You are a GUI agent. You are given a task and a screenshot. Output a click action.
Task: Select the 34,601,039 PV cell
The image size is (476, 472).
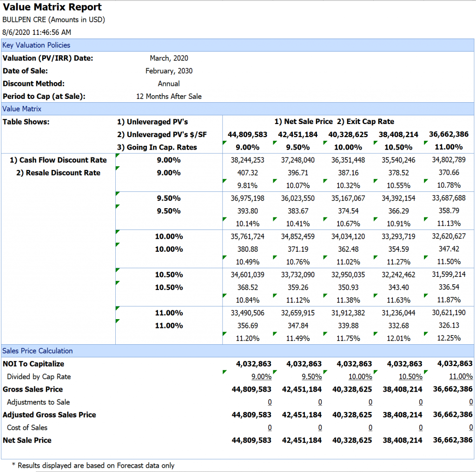point(247,275)
